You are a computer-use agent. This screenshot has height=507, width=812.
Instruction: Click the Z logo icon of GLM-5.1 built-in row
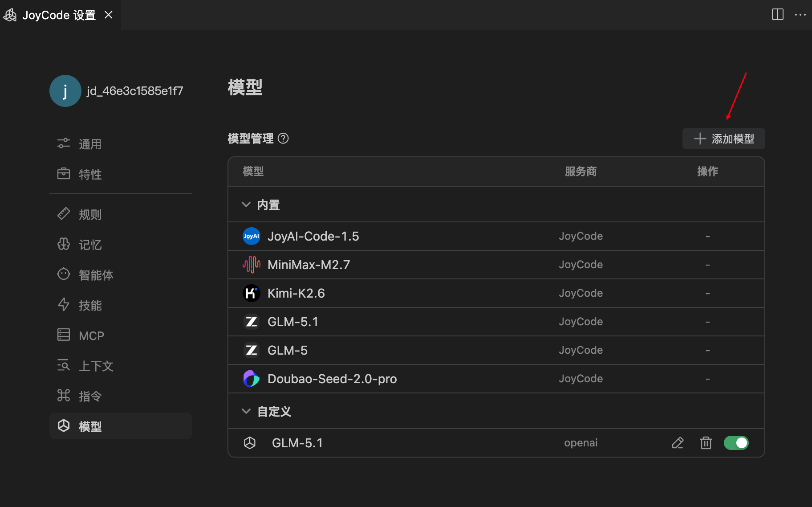point(251,322)
